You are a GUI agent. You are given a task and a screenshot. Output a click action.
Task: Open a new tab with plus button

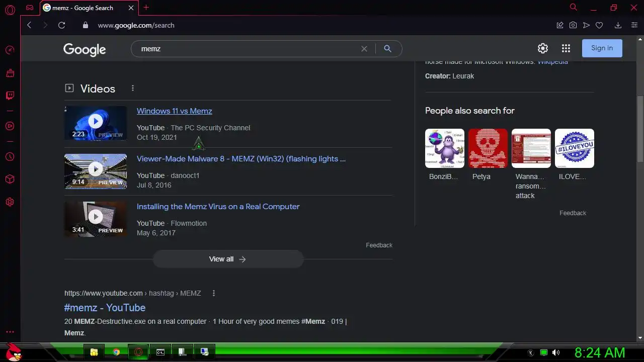click(x=146, y=8)
